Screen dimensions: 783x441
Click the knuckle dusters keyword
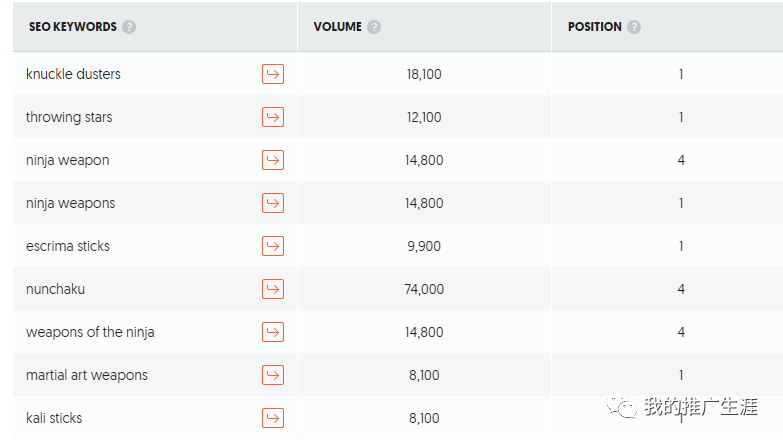pyautogui.click(x=73, y=74)
